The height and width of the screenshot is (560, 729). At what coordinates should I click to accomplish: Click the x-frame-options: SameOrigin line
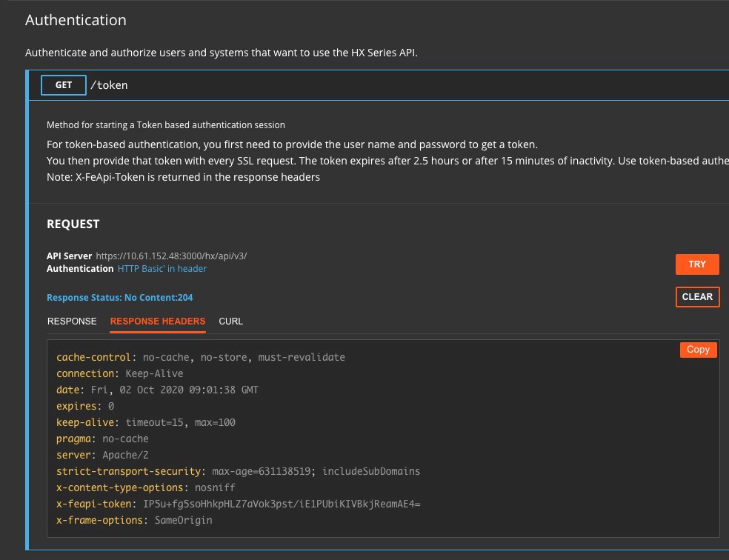tap(134, 520)
